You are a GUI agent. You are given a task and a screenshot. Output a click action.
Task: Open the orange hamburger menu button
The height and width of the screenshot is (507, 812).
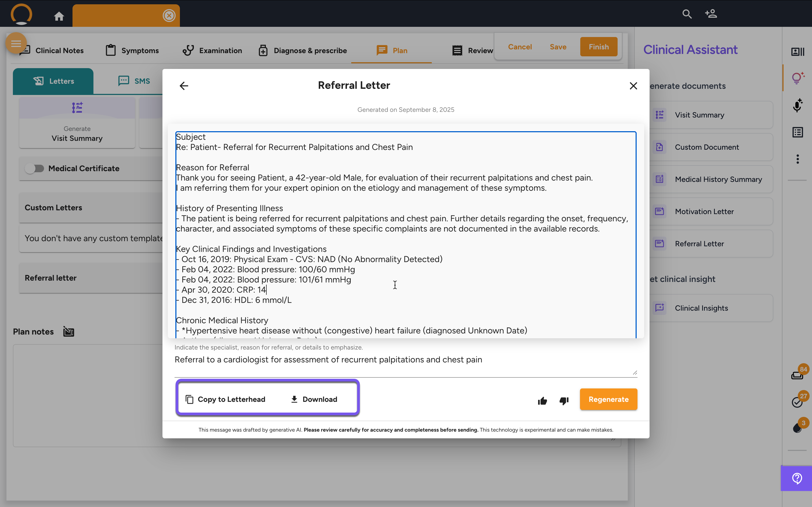click(x=16, y=43)
